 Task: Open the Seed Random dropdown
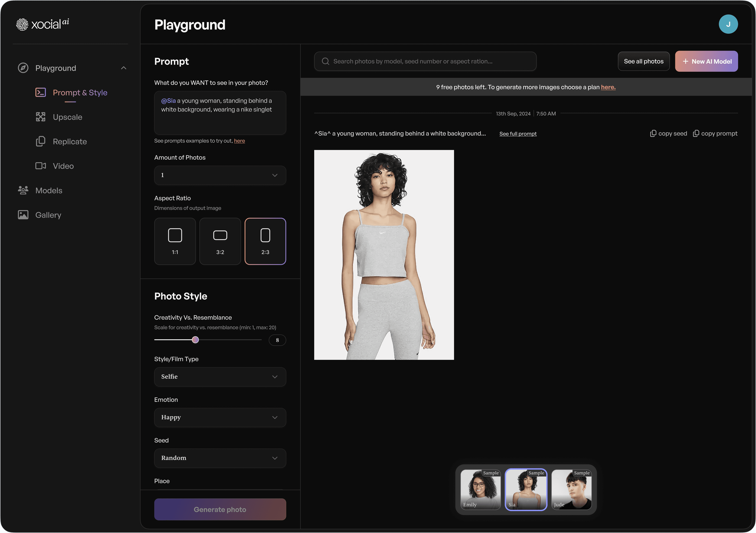click(x=220, y=458)
